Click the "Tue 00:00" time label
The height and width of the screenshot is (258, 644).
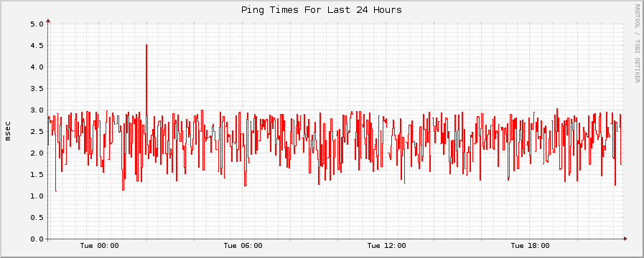pyautogui.click(x=99, y=246)
